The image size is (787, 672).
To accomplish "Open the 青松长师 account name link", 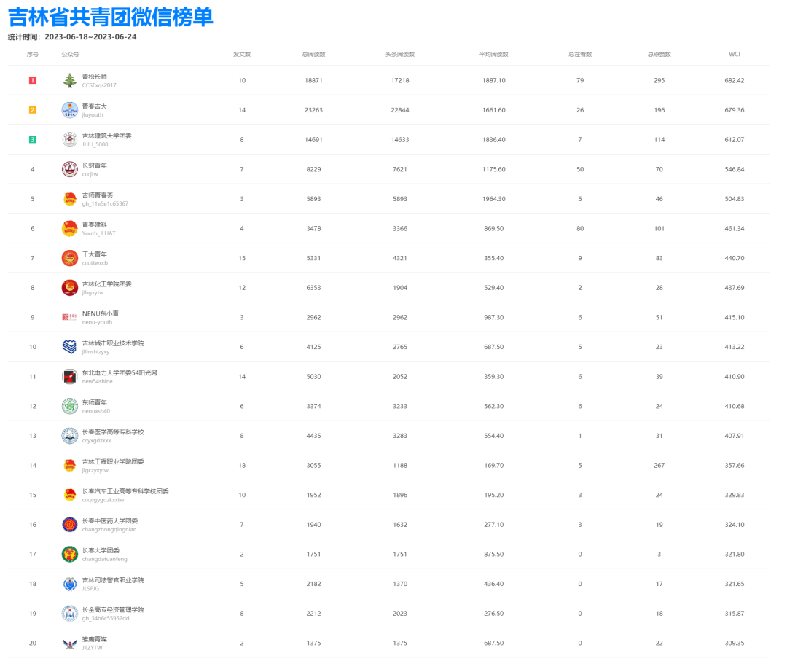I will pos(94,77).
